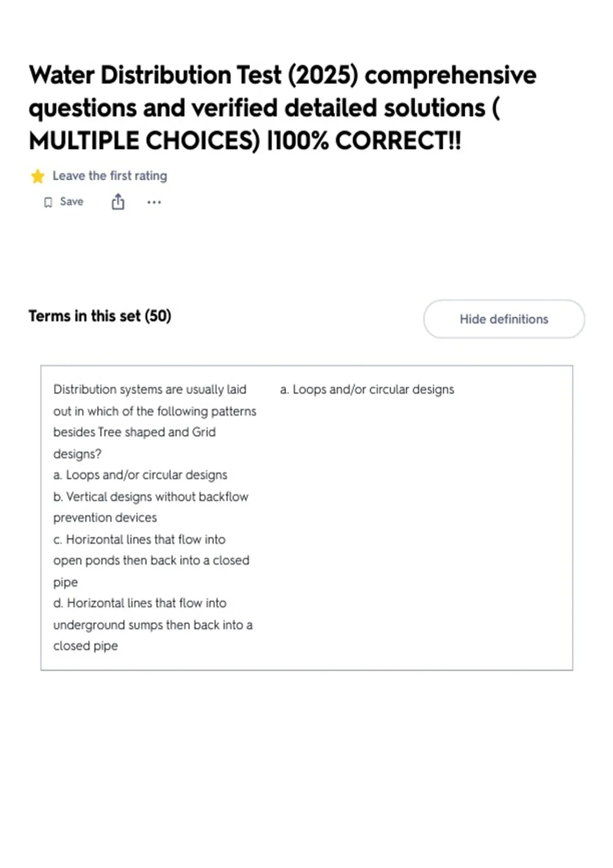Select option b. Vertical designs without backflow
613x868 pixels.
coord(151,507)
